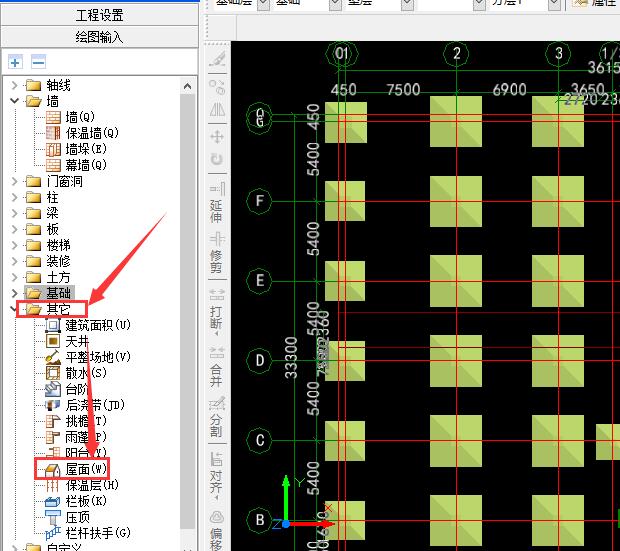The height and width of the screenshot is (551, 620).
Task: Select 墙垛(E) in the tree
Action: tap(76, 149)
